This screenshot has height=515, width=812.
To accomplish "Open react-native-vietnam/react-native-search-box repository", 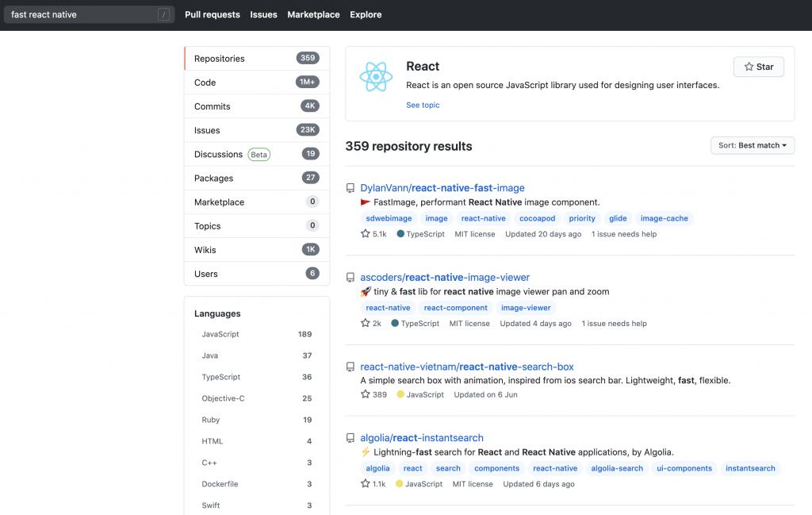I will pyautogui.click(x=467, y=367).
